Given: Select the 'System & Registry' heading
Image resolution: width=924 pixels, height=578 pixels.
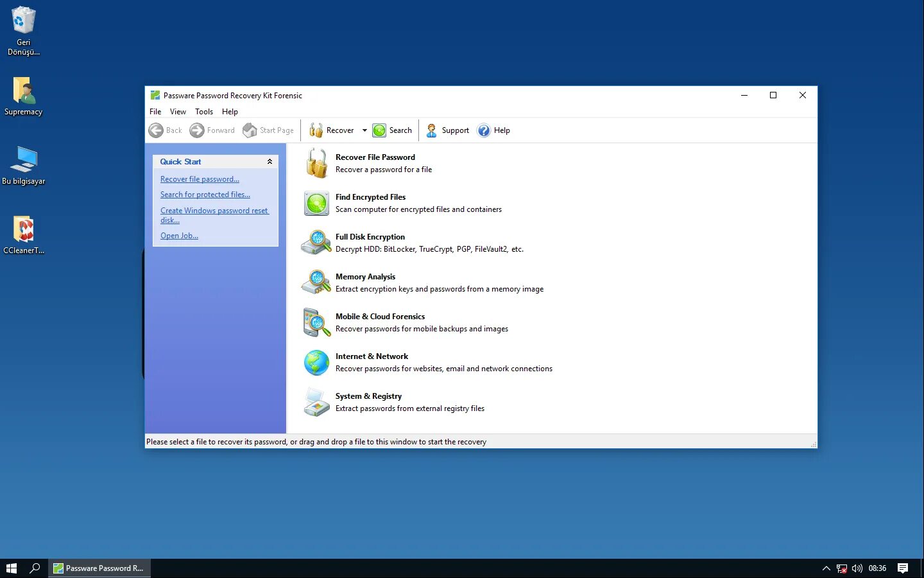Looking at the screenshot, I should 368,396.
